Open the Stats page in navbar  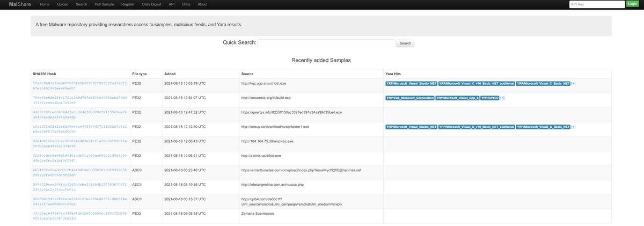coord(186,4)
